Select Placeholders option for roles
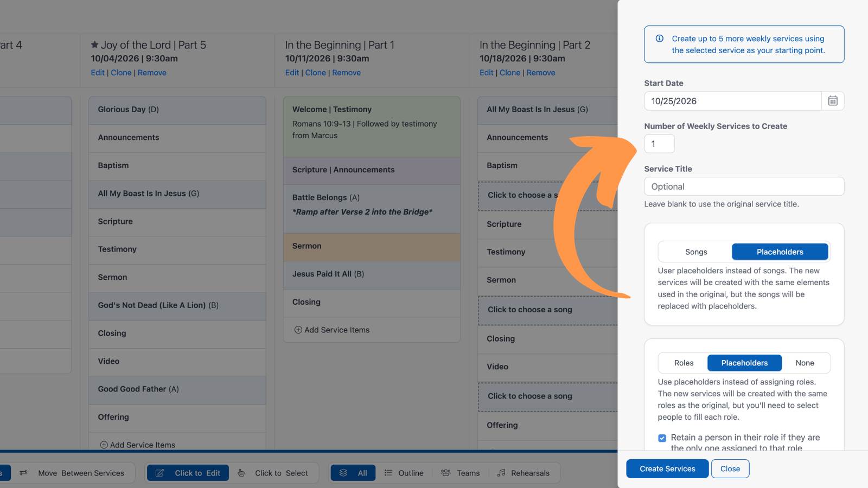 point(744,363)
